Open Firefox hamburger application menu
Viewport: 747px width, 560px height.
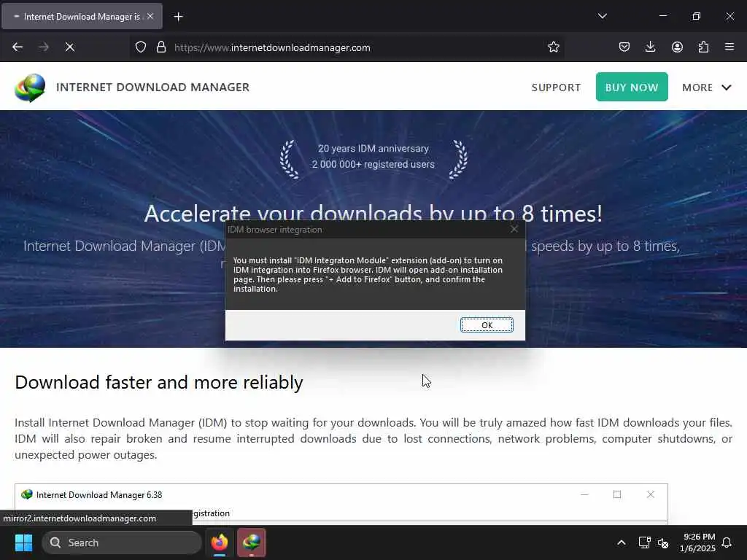coord(729,47)
